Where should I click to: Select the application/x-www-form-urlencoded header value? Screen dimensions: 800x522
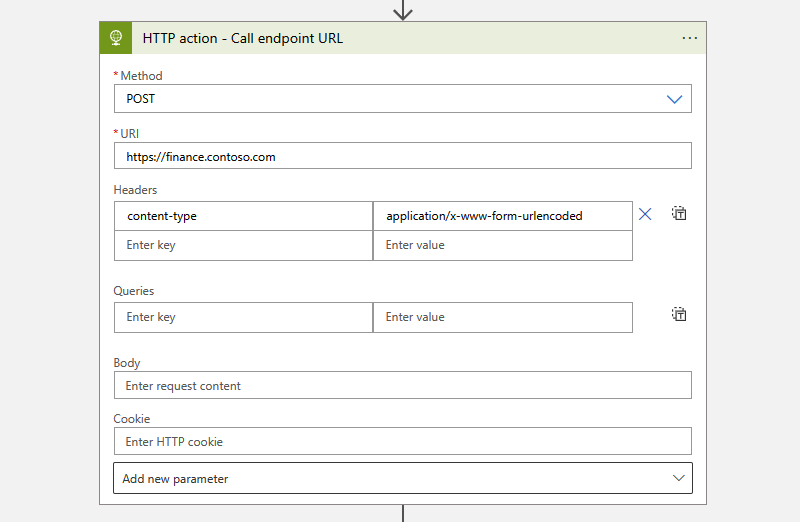[502, 216]
